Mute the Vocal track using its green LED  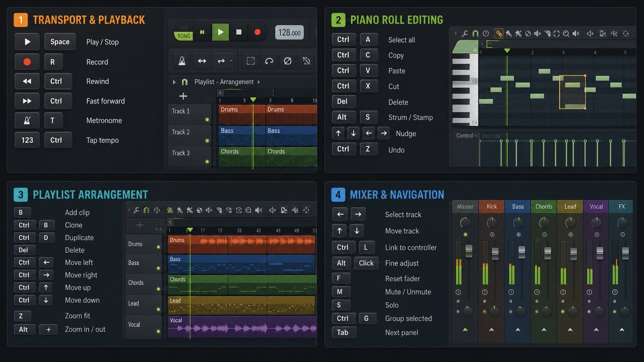coord(158,331)
